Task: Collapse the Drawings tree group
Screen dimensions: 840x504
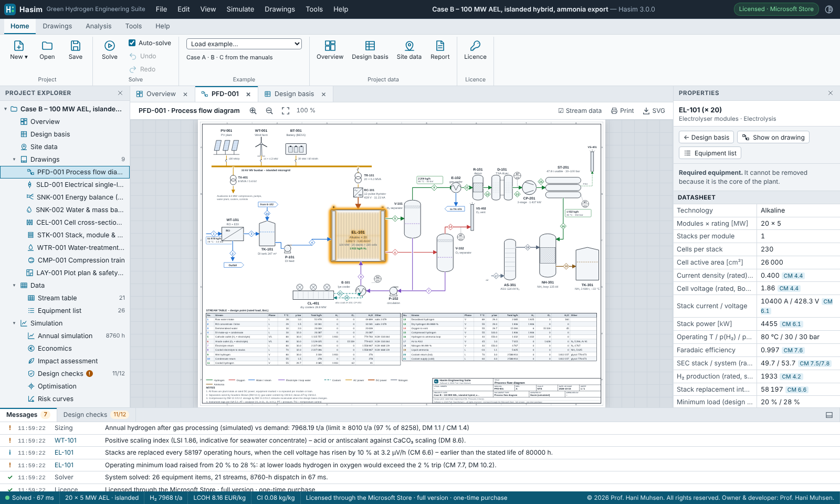Action: [x=14, y=160]
